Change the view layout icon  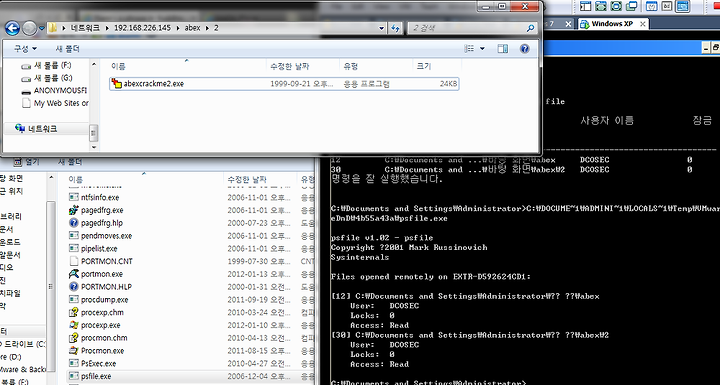[469, 49]
